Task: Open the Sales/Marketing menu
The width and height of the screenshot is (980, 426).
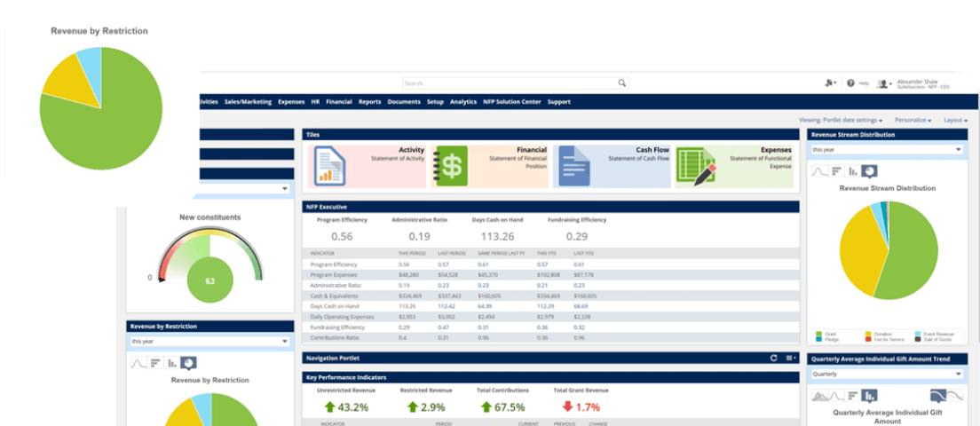Action: (x=249, y=102)
